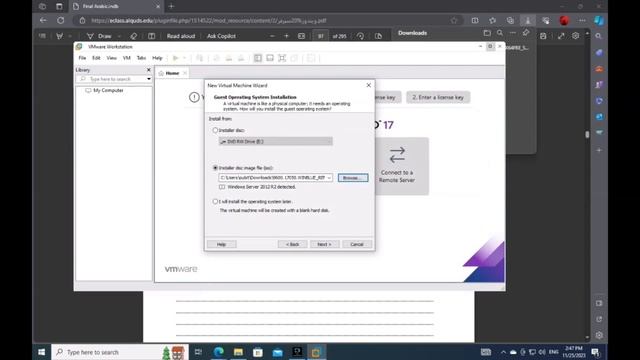Click Help button in wizard
Screen dimensions: 640x360
pyautogui.click(x=221, y=244)
